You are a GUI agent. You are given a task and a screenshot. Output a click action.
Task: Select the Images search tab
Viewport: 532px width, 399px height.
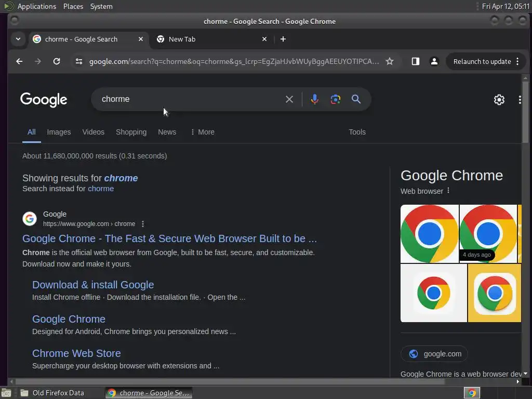59,132
